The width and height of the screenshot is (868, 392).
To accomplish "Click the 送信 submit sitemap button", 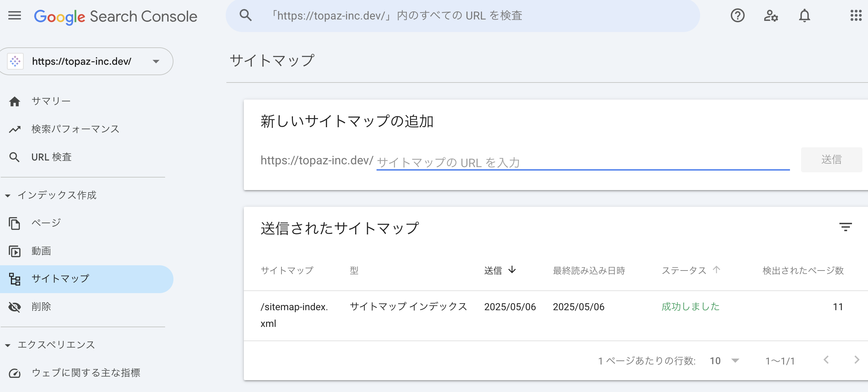I will click(x=831, y=160).
